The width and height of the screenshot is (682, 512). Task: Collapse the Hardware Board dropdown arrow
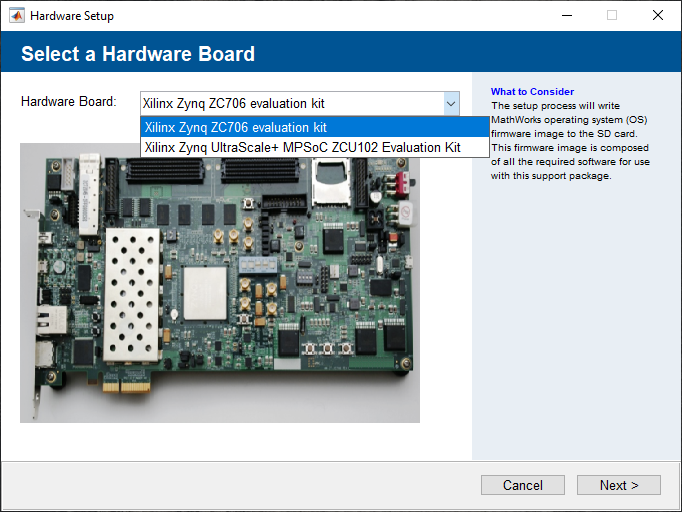coord(450,103)
